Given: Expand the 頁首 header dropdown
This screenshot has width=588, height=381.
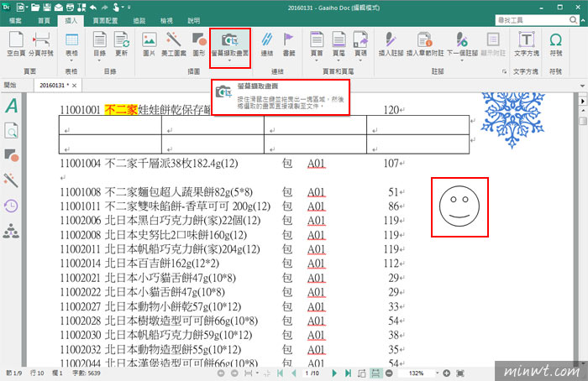Looking at the screenshot, I should (317, 61).
